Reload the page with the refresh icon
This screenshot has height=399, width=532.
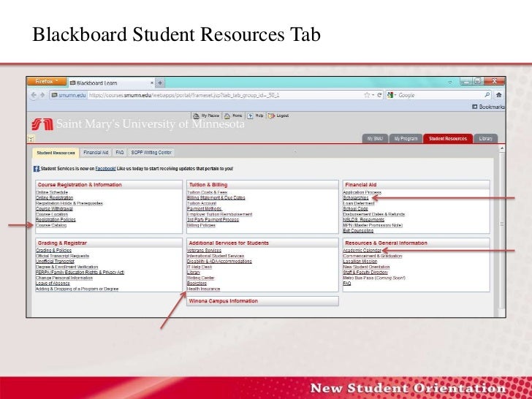pos(379,95)
